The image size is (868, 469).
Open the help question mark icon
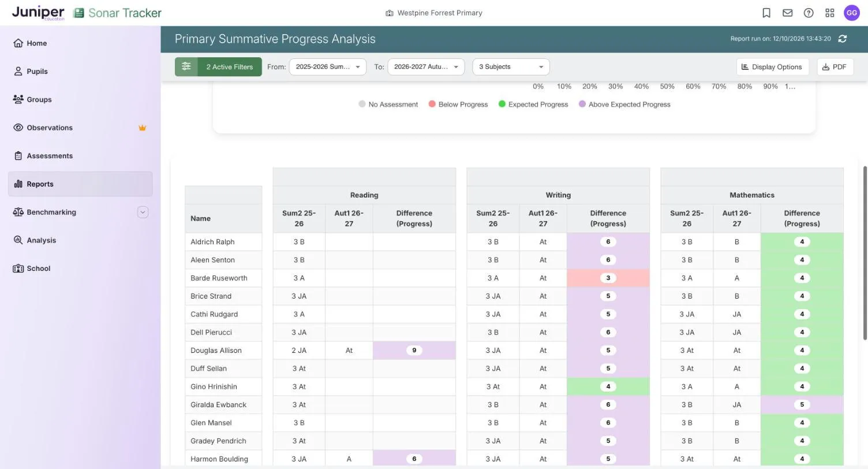tap(809, 13)
